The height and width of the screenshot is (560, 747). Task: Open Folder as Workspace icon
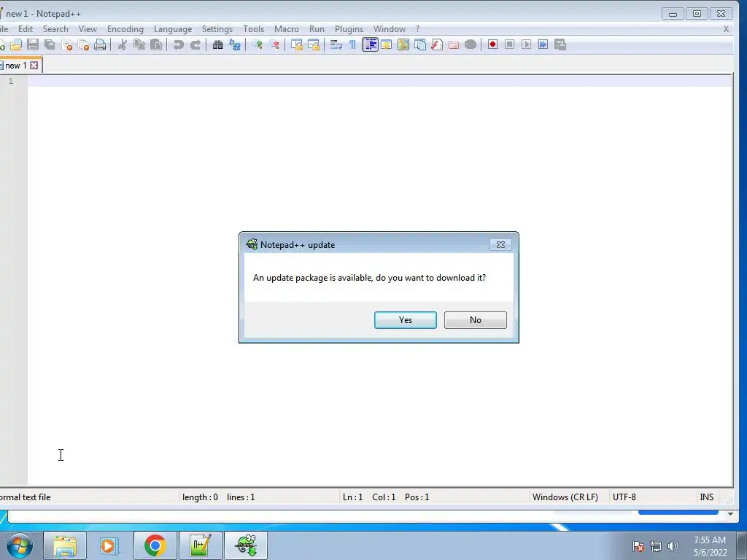(454, 44)
